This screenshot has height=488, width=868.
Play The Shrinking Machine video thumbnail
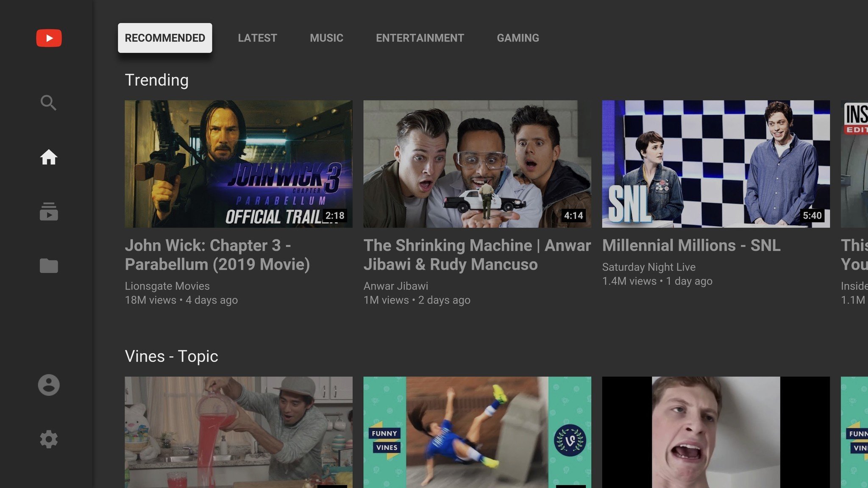pyautogui.click(x=477, y=164)
